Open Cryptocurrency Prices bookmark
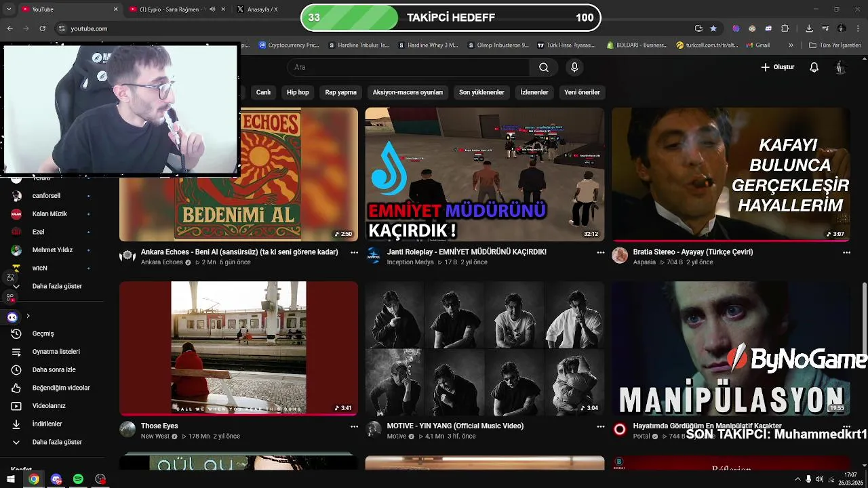The width and height of the screenshot is (868, 488). (289, 45)
